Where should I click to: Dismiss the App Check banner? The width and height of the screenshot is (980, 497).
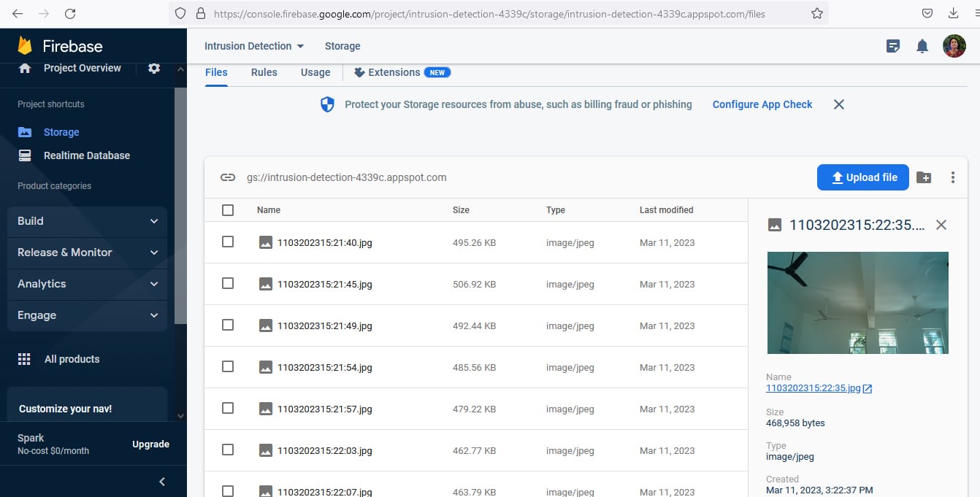pyautogui.click(x=839, y=104)
